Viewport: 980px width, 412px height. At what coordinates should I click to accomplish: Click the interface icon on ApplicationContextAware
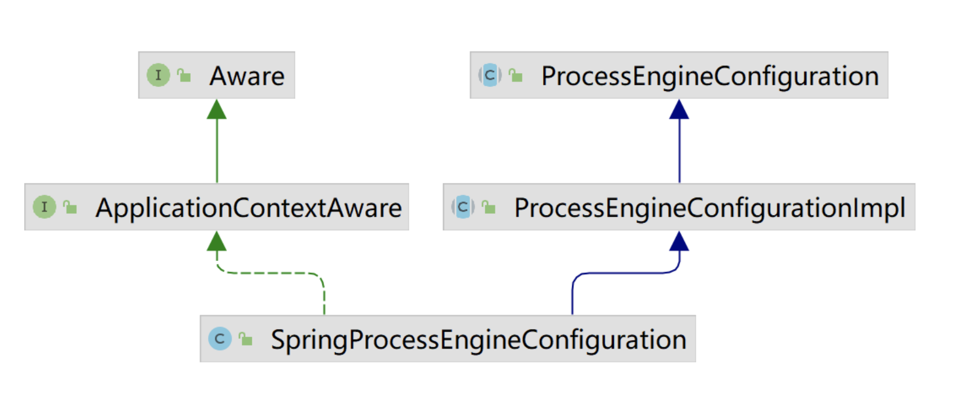click(x=44, y=207)
